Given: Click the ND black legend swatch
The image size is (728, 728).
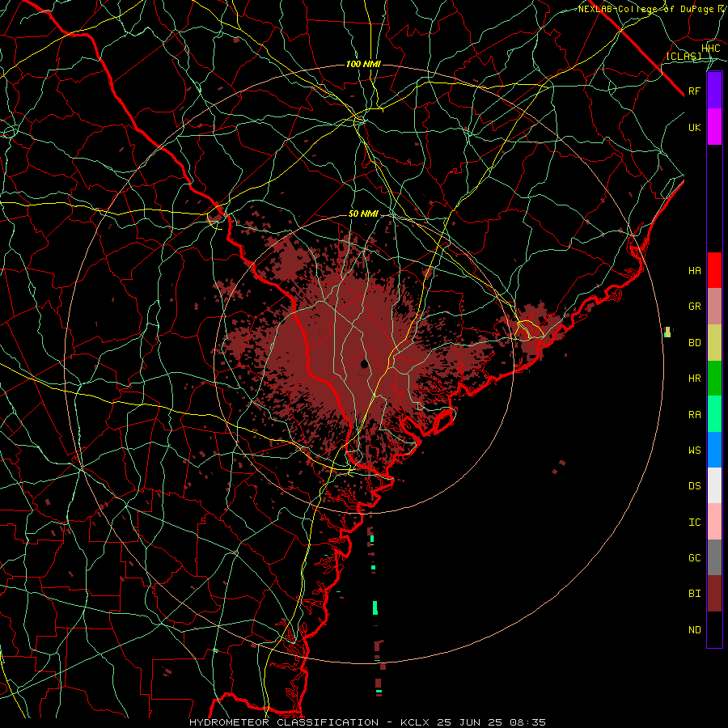Looking at the screenshot, I should (x=714, y=629).
